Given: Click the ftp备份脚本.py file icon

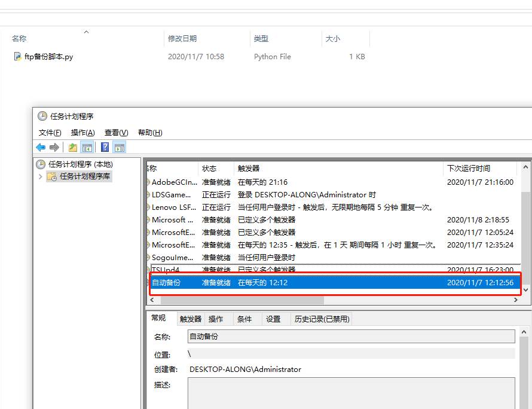Looking at the screenshot, I should tap(17, 56).
